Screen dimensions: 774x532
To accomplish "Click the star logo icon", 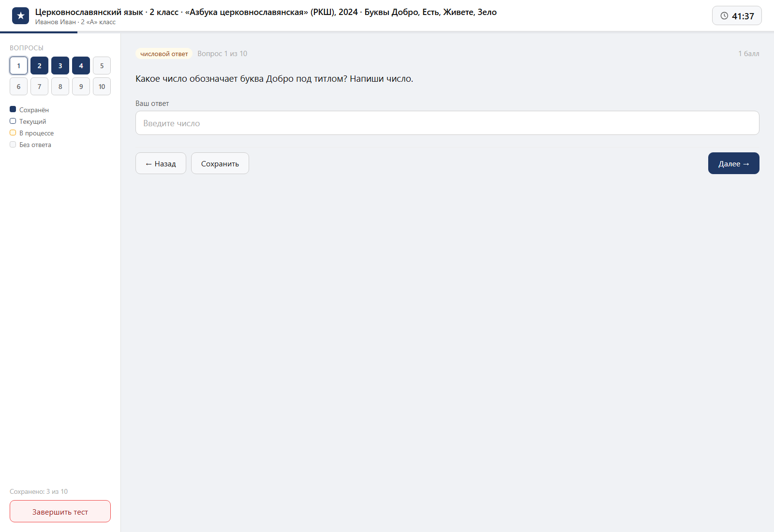I will pos(20,16).
